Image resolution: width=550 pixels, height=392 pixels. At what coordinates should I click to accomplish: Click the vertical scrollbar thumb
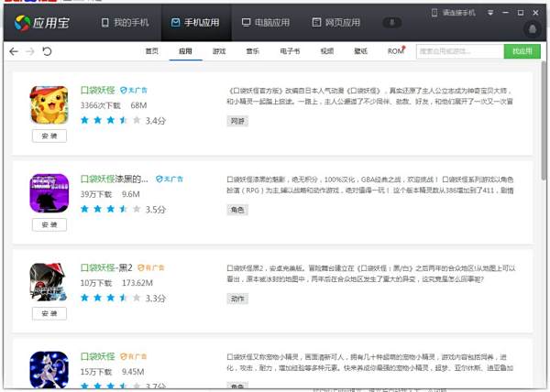(x=544, y=121)
